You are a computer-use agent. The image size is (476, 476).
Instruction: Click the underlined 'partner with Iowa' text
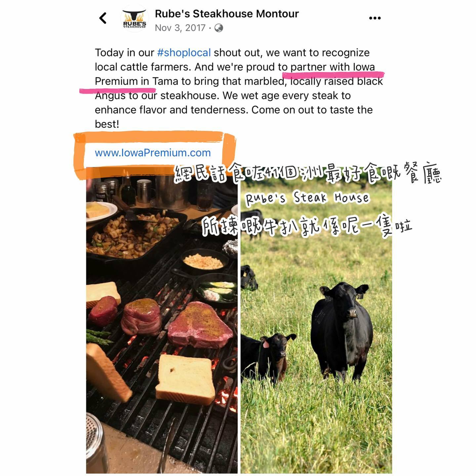tap(333, 67)
